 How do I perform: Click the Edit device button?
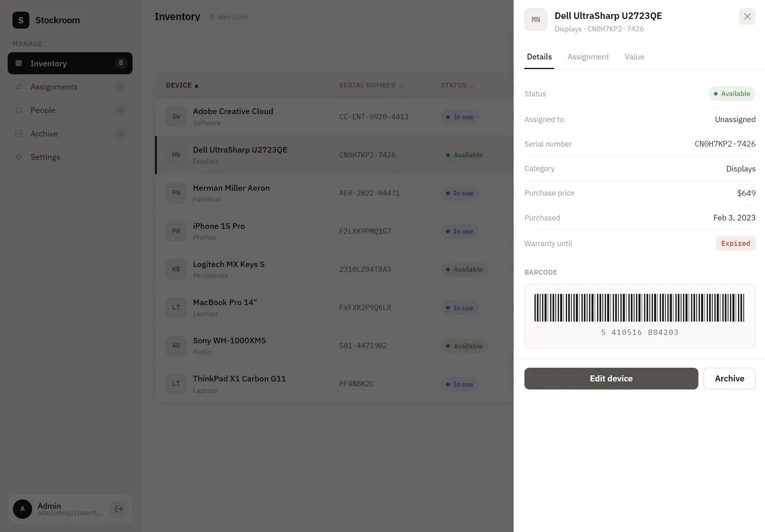point(611,379)
